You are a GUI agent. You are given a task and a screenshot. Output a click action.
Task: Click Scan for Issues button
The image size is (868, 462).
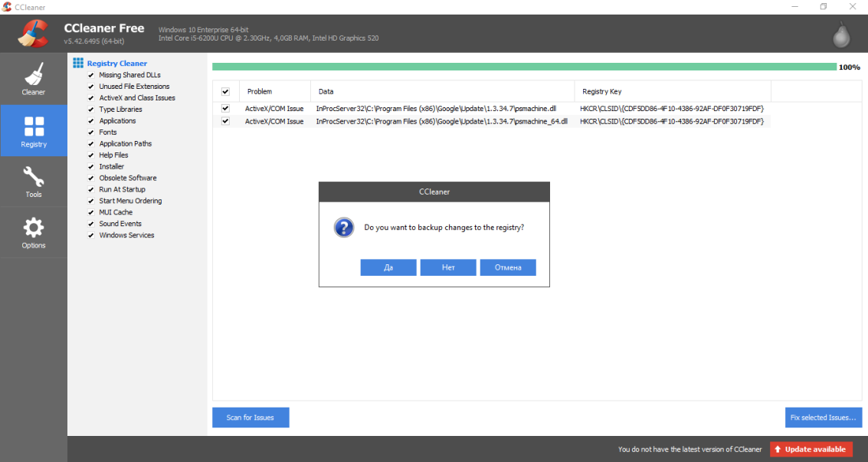pos(251,418)
